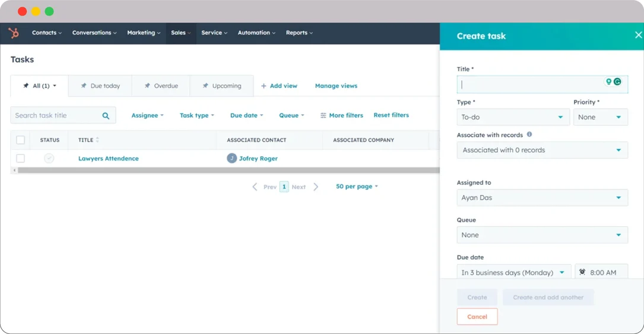Viewport: 644px width, 334px height.
Task: Click the left arrow of horizontal scrollbar
Action: click(15, 171)
